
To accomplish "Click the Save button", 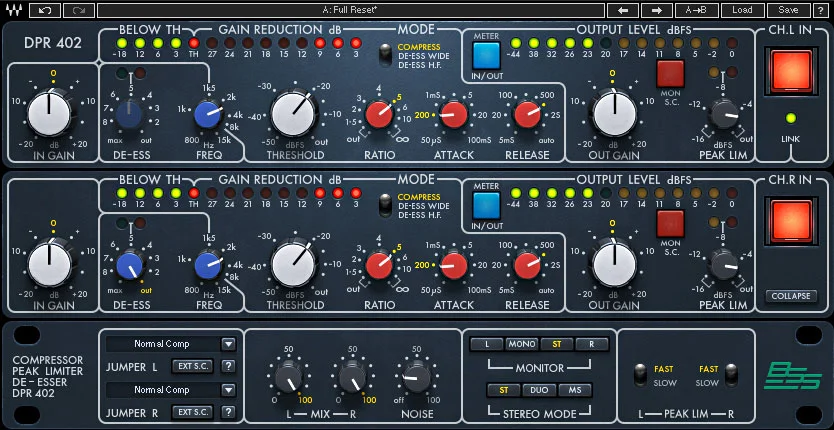I will (x=788, y=10).
